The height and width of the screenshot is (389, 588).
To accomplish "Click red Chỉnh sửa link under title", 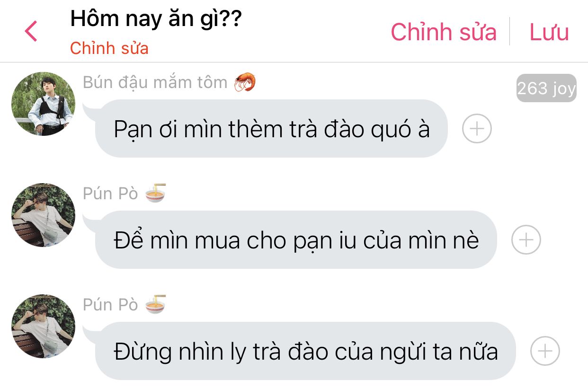I will click(109, 48).
